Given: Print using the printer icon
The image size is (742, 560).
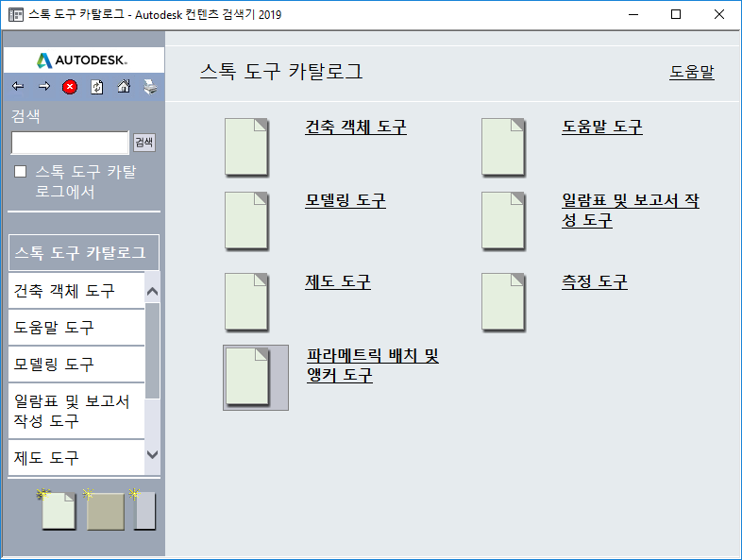Looking at the screenshot, I should pyautogui.click(x=150, y=87).
